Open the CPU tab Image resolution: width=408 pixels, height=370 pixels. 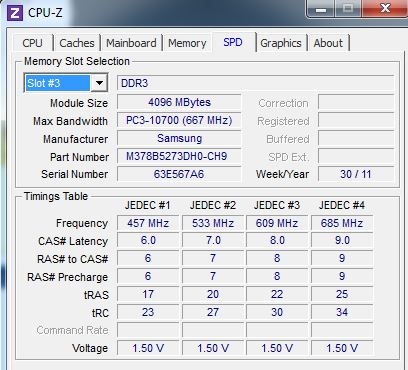32,43
